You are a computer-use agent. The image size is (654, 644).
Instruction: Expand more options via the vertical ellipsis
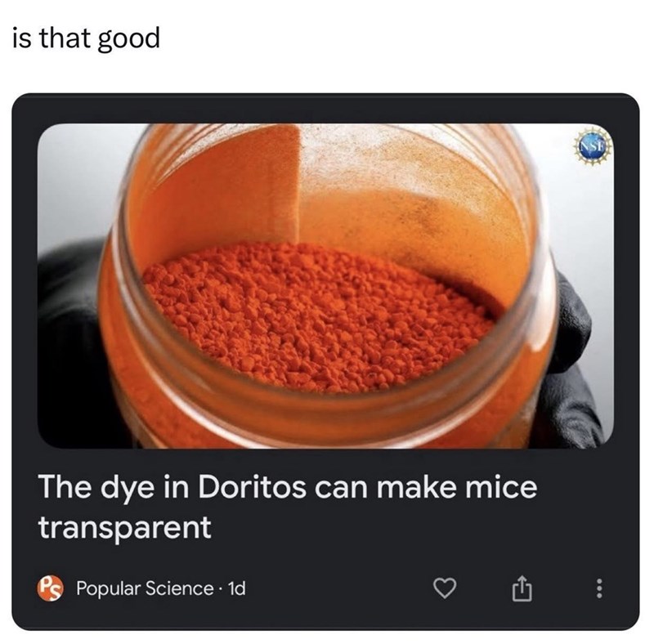pos(598,587)
